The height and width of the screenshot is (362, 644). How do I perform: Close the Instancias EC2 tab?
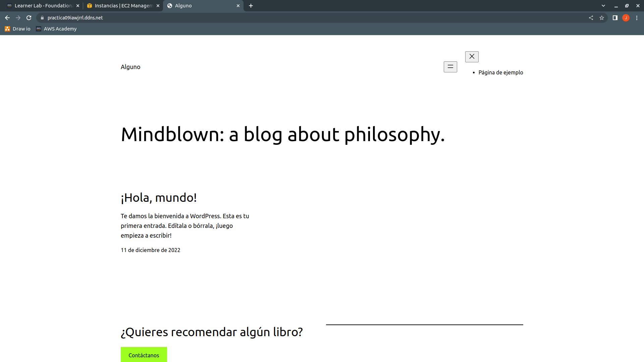click(x=158, y=6)
